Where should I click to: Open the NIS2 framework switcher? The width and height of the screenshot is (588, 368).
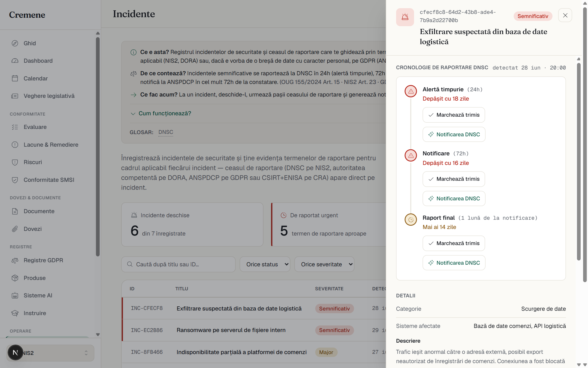click(x=50, y=353)
